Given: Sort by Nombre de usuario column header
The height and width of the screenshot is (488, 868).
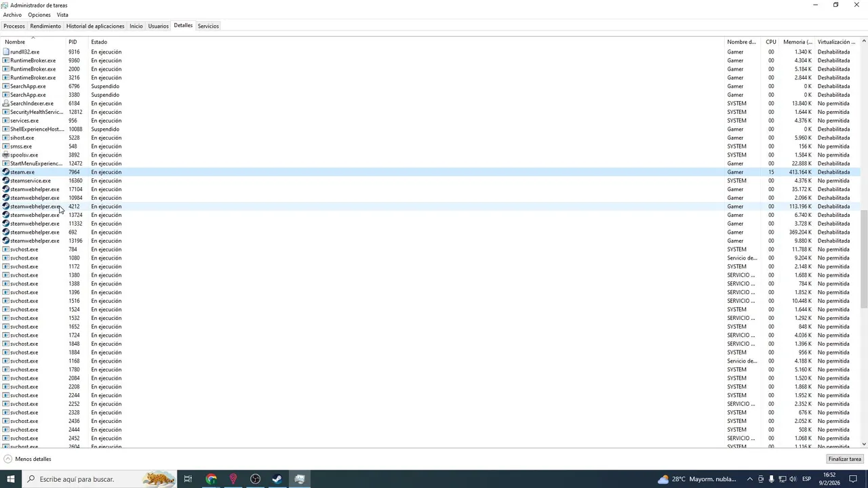Looking at the screenshot, I should pyautogui.click(x=743, y=42).
